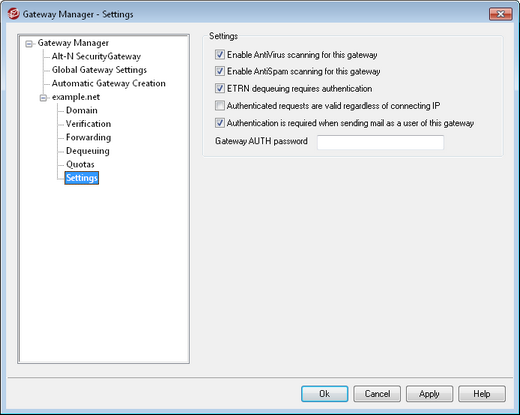Collapse the Gateway Manager tree node
Screen dimensions: 520x415
(29, 44)
